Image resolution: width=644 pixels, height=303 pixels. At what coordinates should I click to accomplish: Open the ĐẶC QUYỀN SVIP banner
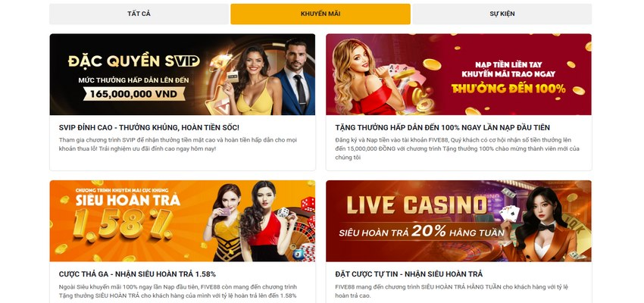coord(183,74)
